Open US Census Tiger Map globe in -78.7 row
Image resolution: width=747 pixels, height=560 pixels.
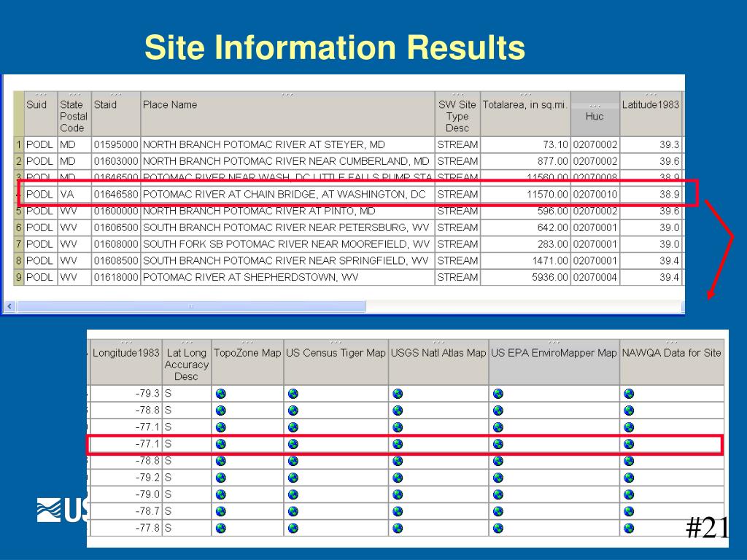[x=293, y=511]
